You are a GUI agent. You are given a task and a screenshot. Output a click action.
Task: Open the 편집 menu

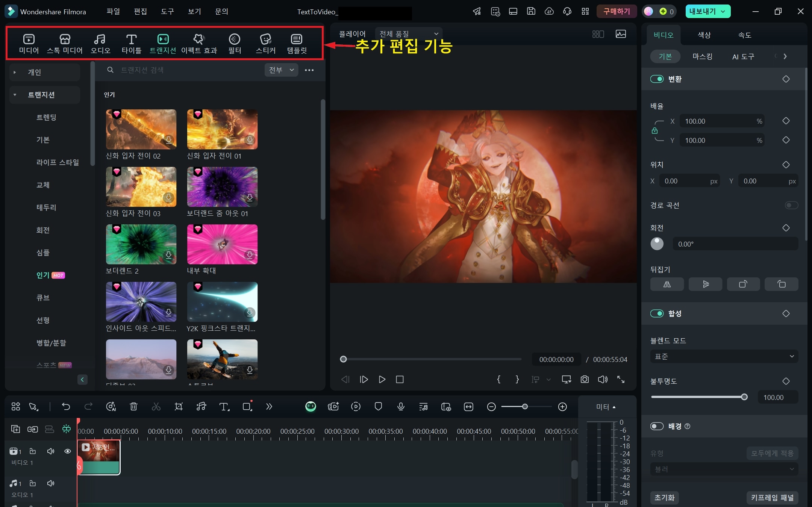click(140, 11)
